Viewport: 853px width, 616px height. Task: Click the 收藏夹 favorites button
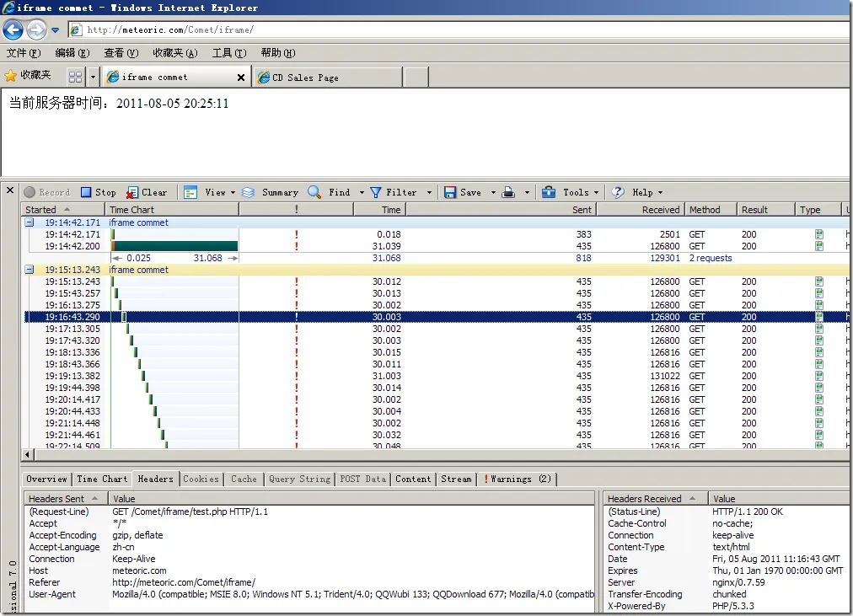click(x=28, y=76)
